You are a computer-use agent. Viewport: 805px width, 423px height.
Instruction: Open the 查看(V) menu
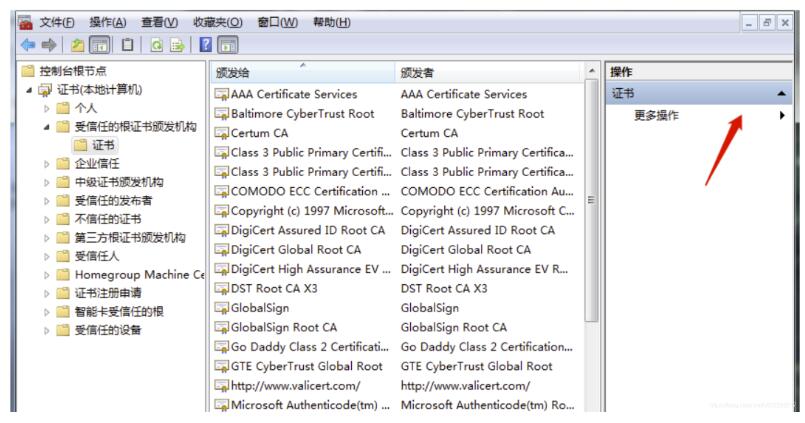click(158, 22)
